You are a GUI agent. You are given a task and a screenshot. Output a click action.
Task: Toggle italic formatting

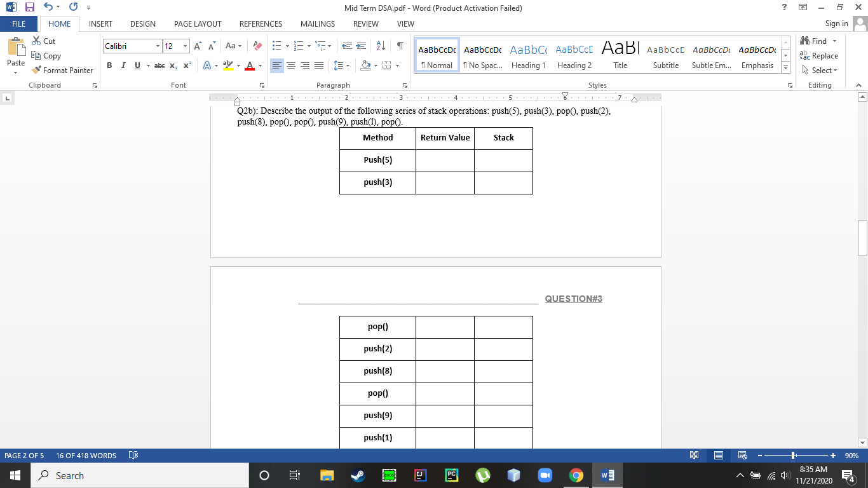tap(123, 65)
